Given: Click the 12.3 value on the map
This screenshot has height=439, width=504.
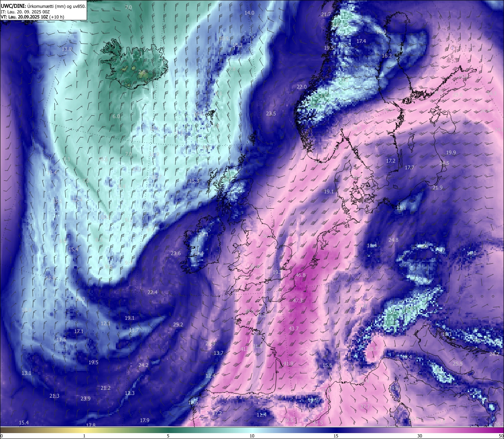Looking at the screenshot, I should pos(130,393).
